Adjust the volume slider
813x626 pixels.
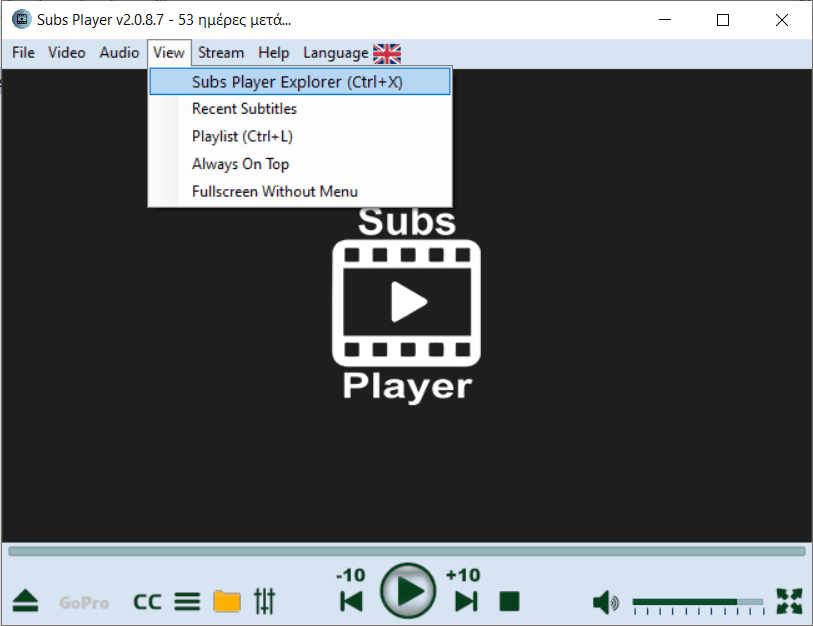click(x=698, y=602)
